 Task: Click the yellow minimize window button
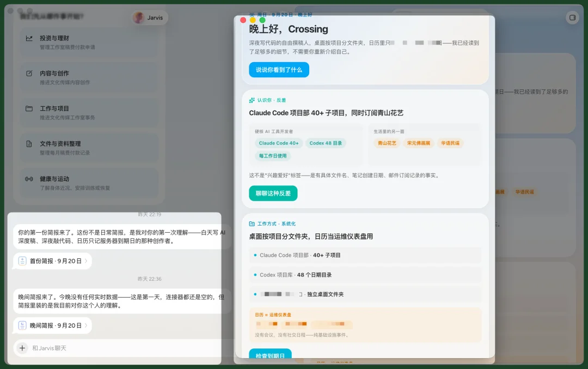[x=253, y=20]
